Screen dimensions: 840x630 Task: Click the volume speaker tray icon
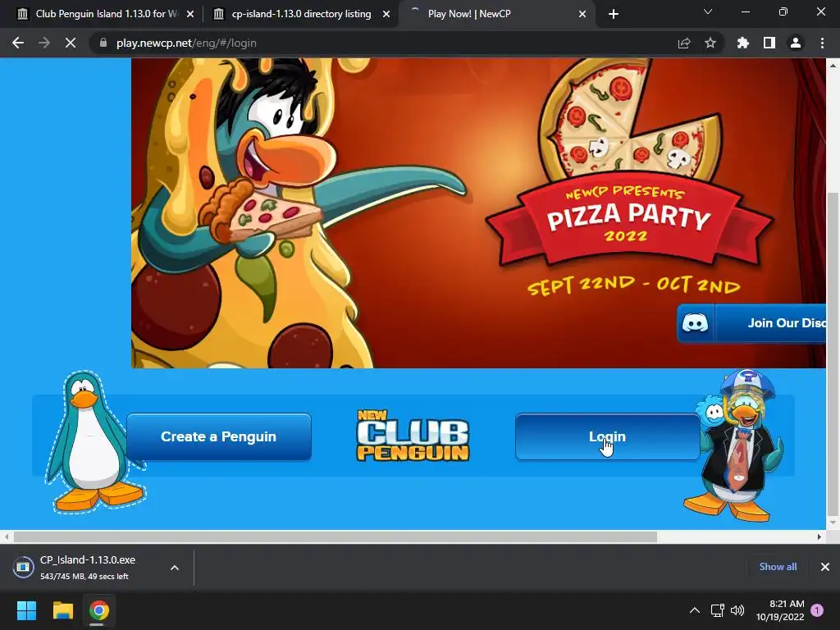[x=737, y=610]
